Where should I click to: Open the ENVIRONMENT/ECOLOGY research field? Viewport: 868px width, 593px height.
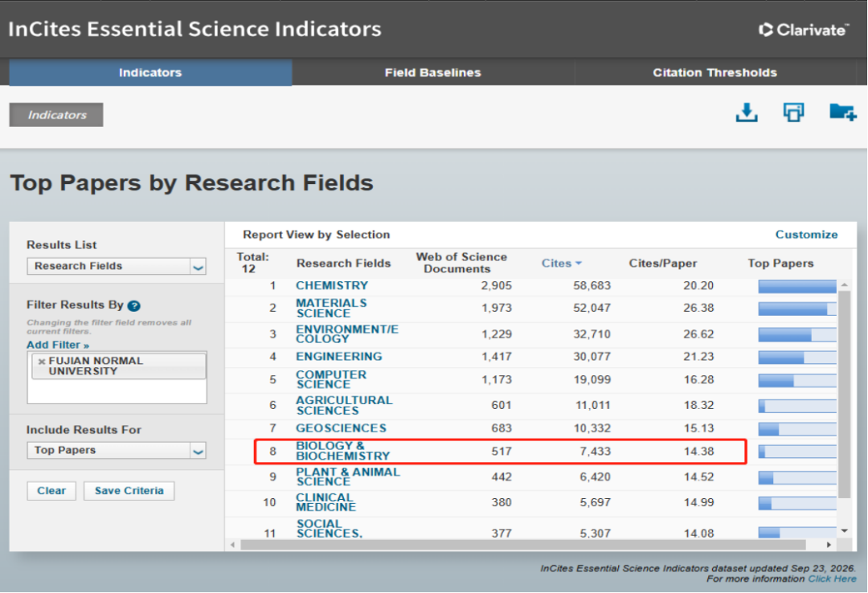(x=347, y=334)
